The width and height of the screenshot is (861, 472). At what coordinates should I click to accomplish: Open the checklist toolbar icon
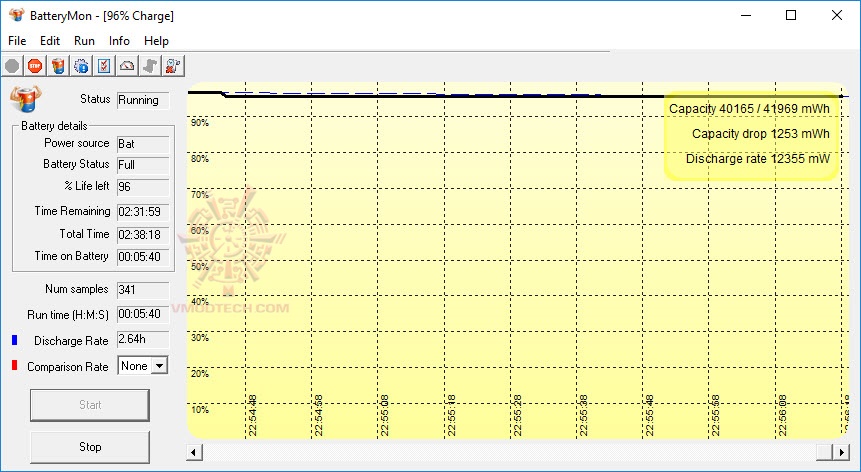[104, 66]
